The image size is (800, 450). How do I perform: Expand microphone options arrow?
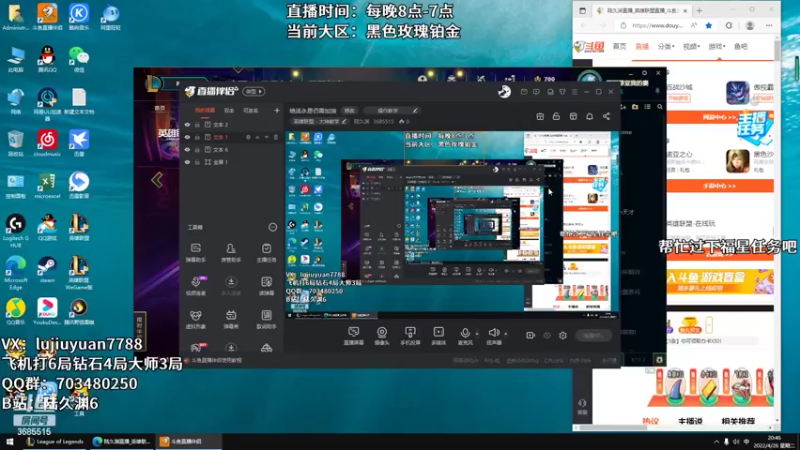(x=477, y=334)
